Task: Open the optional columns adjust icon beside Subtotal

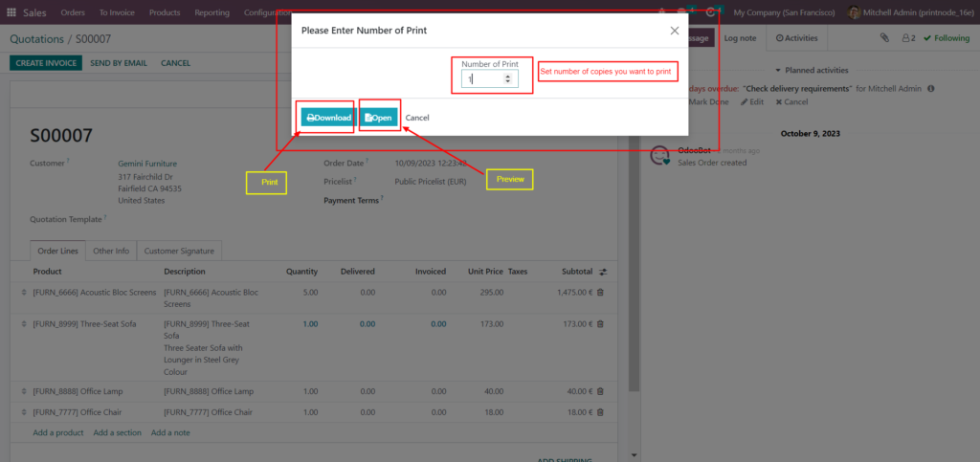Action: (x=603, y=272)
